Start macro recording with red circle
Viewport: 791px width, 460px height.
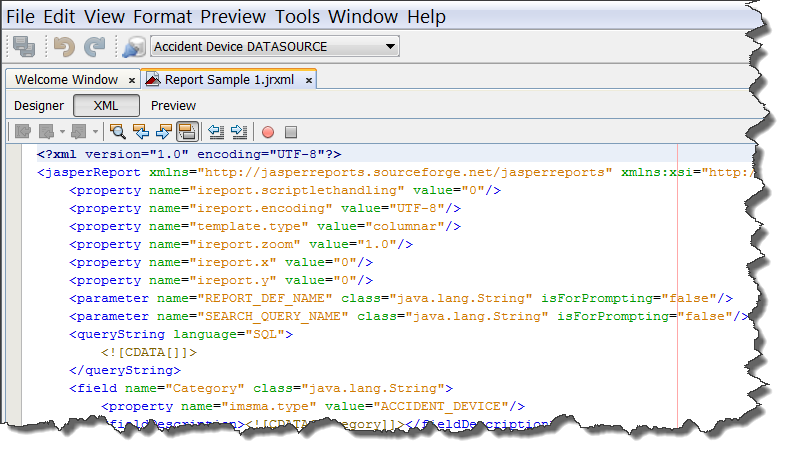pyautogui.click(x=268, y=132)
